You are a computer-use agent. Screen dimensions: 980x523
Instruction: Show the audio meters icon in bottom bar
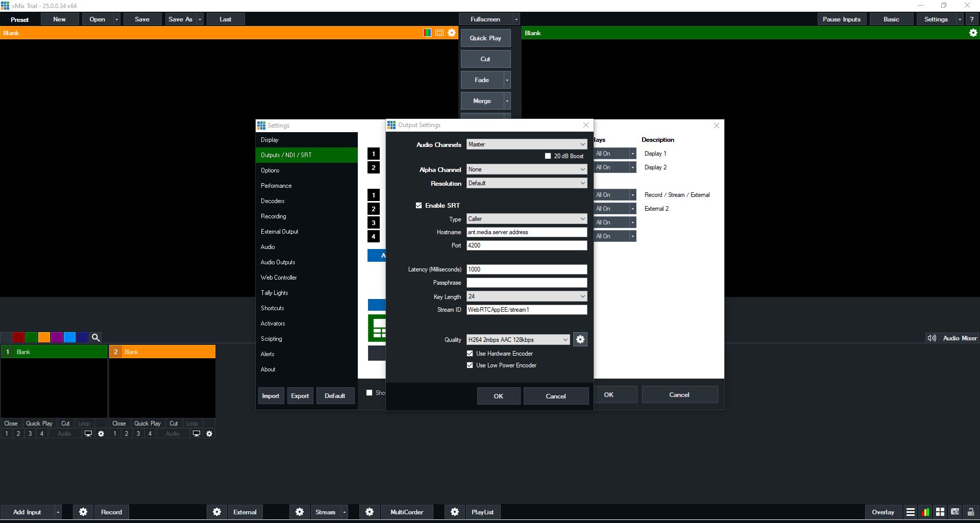tap(925, 512)
